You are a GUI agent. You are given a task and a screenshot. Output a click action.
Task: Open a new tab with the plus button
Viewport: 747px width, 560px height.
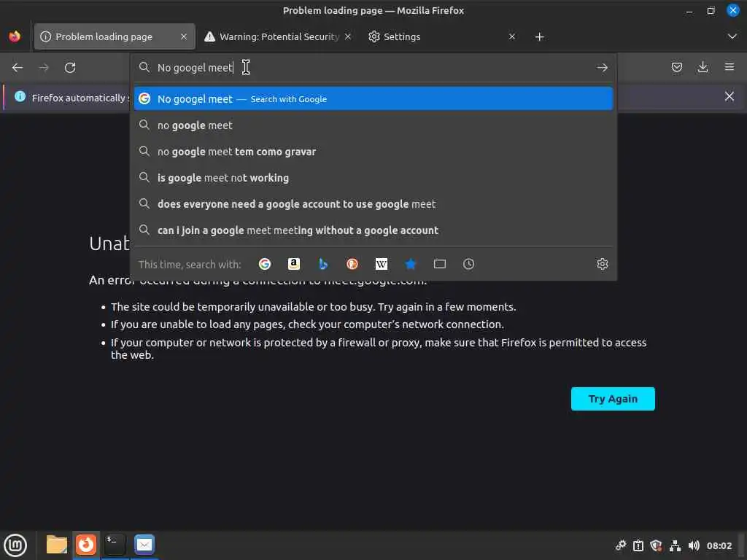[539, 36]
